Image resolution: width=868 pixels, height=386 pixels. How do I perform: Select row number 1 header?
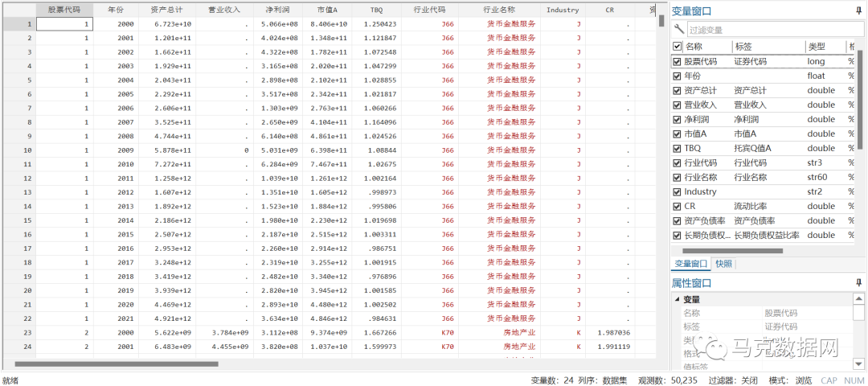[x=18, y=24]
